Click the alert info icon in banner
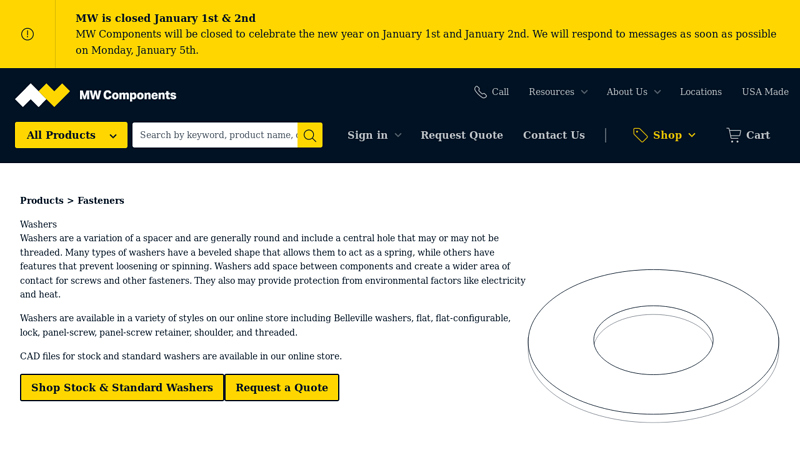The image size is (800, 450). coord(27,34)
